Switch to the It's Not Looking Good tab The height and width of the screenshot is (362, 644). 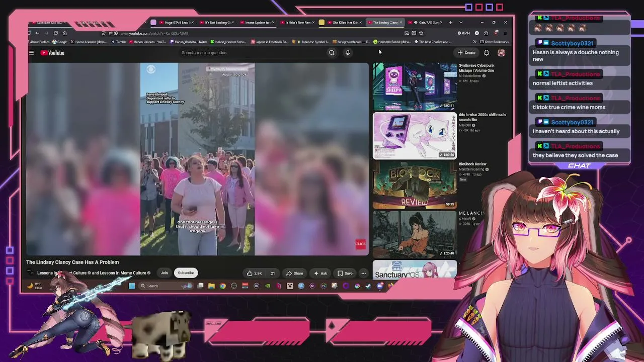point(217,23)
